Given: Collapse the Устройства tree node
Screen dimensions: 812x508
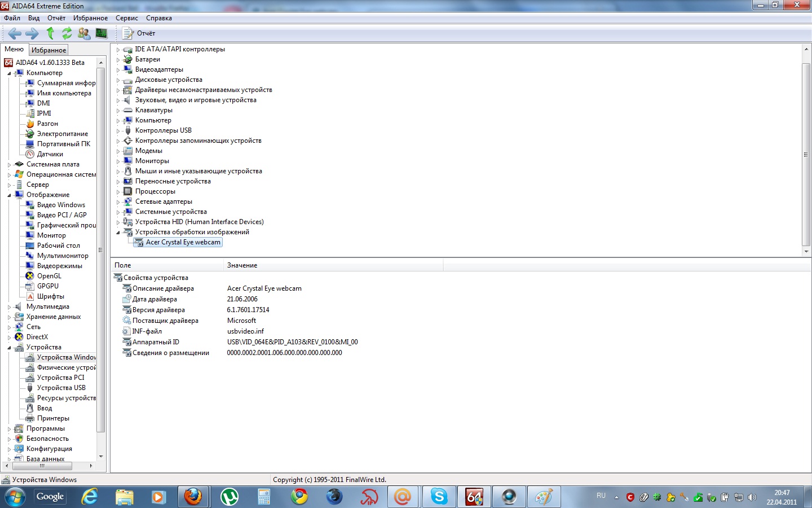Looking at the screenshot, I should 10,348.
